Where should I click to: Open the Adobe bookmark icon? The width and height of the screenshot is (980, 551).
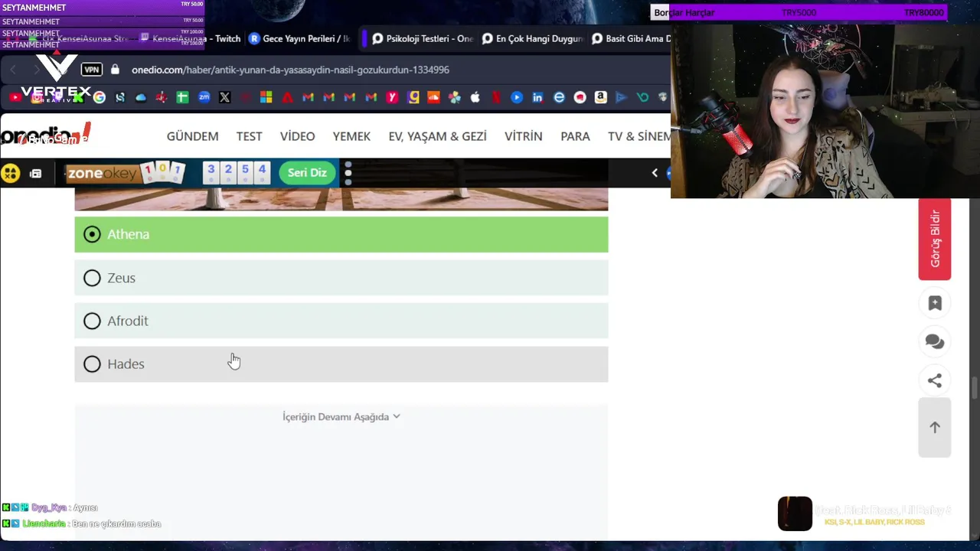[287, 97]
